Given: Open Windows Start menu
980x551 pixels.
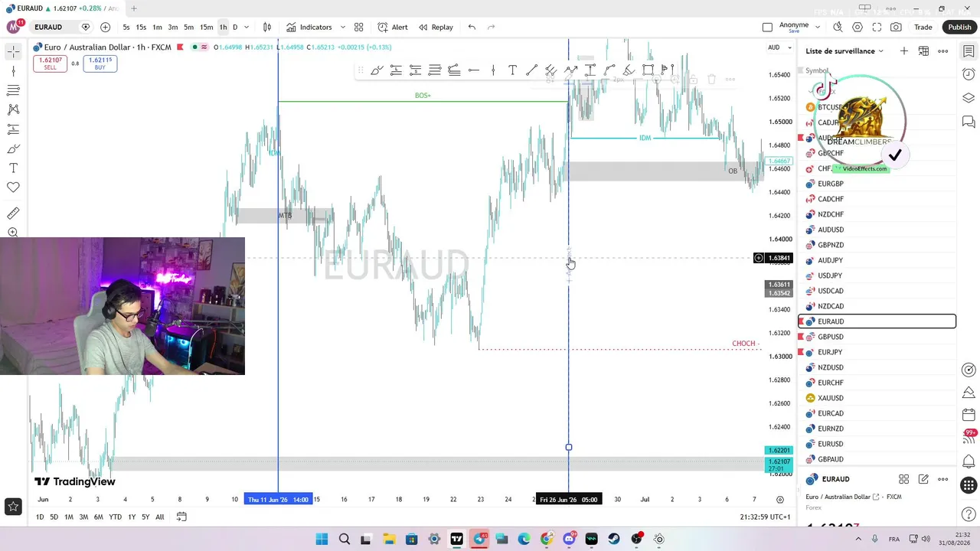Looking at the screenshot, I should pos(322,540).
